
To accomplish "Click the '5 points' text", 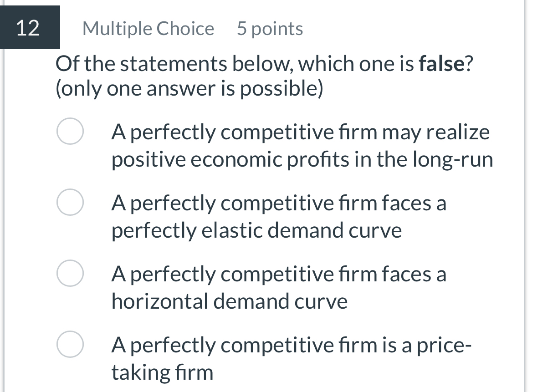I will pos(269,28).
